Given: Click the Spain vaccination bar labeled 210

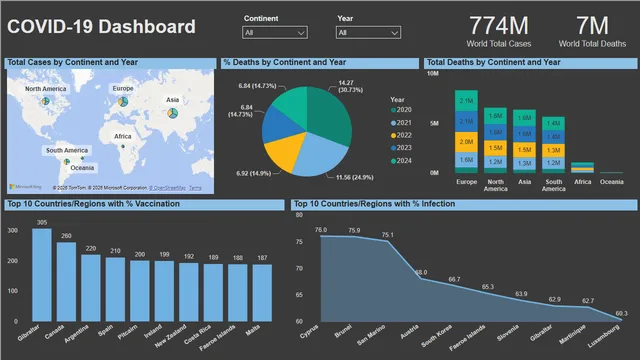Looking at the screenshot, I should click(x=115, y=289).
